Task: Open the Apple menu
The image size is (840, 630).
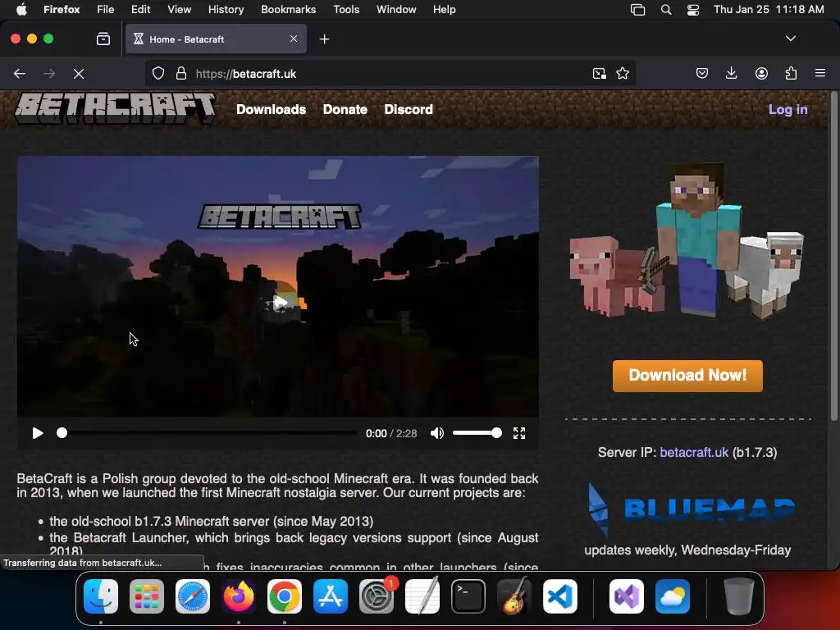Action: coord(21,10)
